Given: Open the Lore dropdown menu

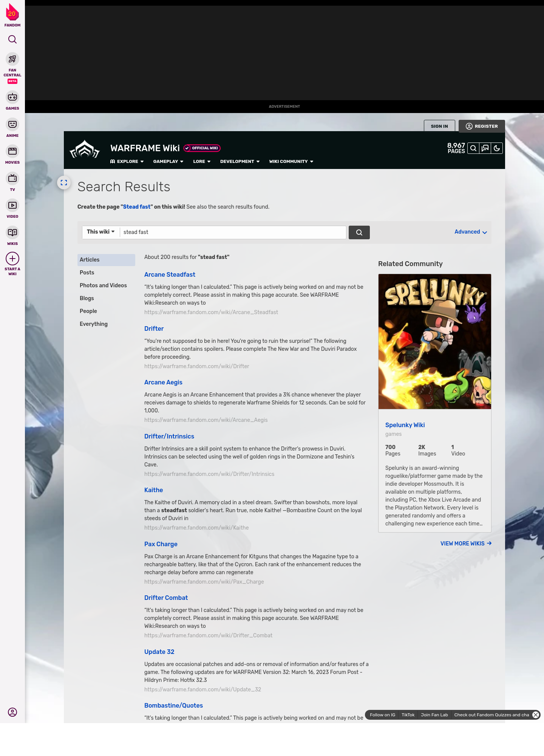Looking at the screenshot, I should coord(202,161).
